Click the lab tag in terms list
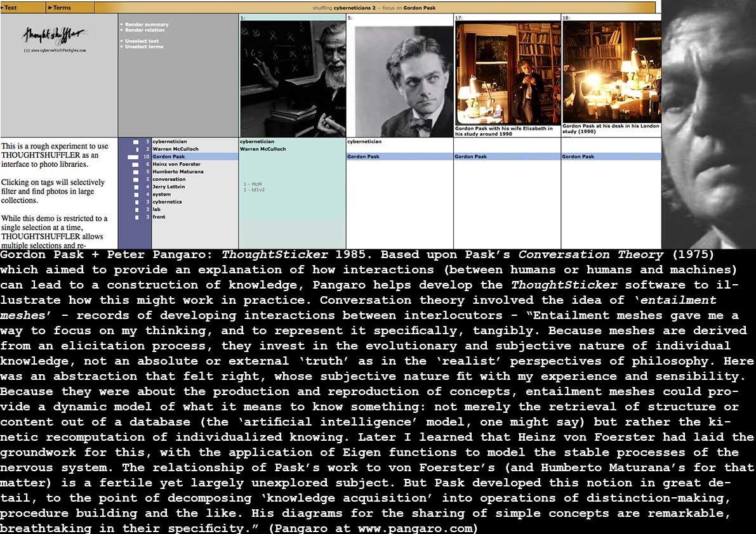Viewport: 756px width, 534px height. point(156,209)
